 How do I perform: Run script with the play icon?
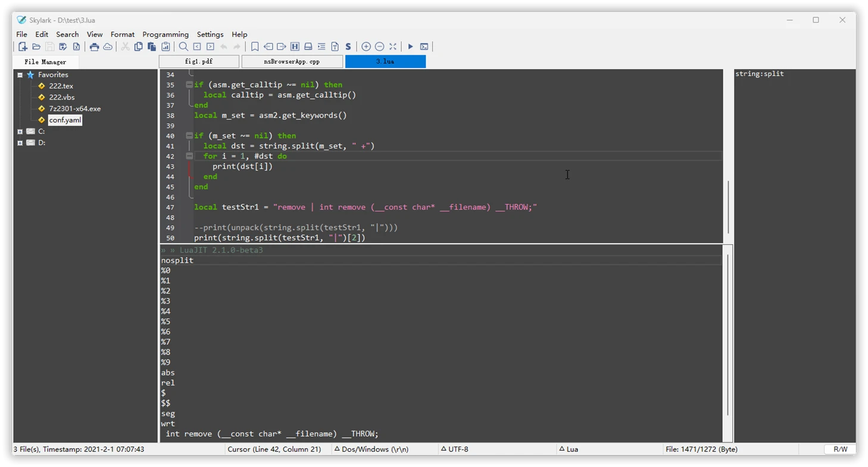[410, 46]
